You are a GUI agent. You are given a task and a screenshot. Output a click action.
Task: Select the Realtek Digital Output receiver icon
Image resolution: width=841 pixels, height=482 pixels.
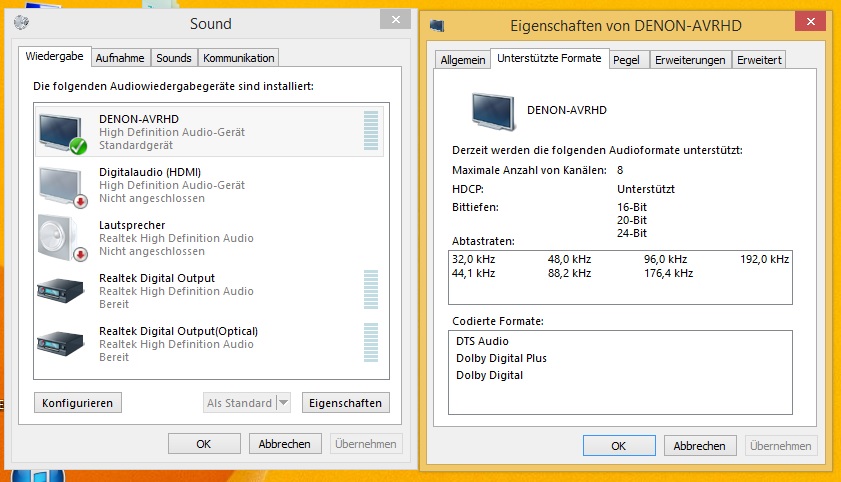pos(61,291)
